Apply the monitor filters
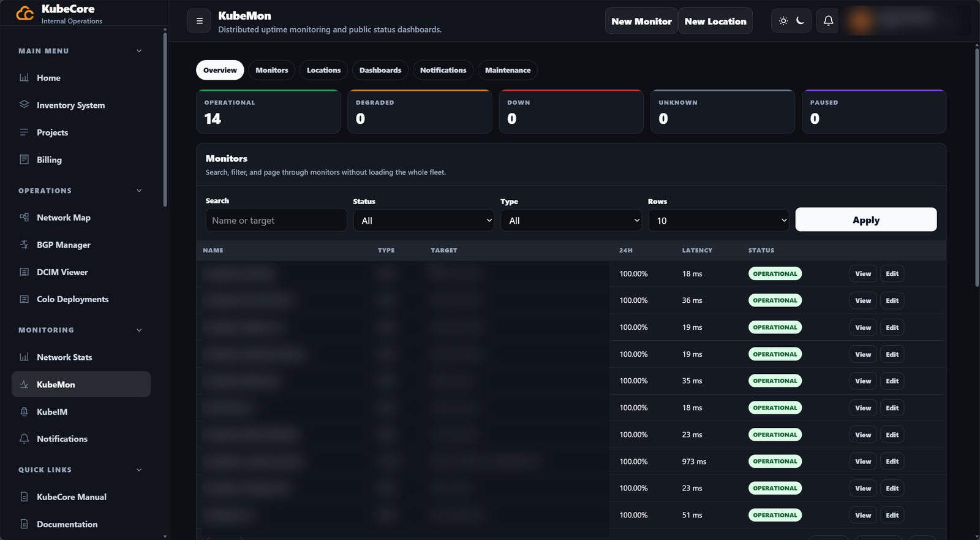980x540 pixels. click(x=866, y=219)
